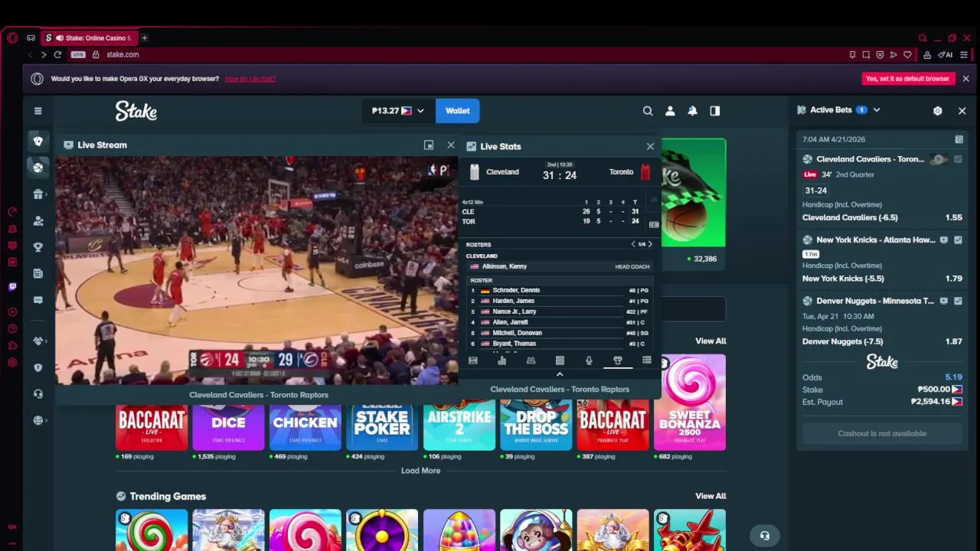Open Twitch icon in Opera GX sidebar
This screenshot has width=980, height=551.
click(x=12, y=287)
